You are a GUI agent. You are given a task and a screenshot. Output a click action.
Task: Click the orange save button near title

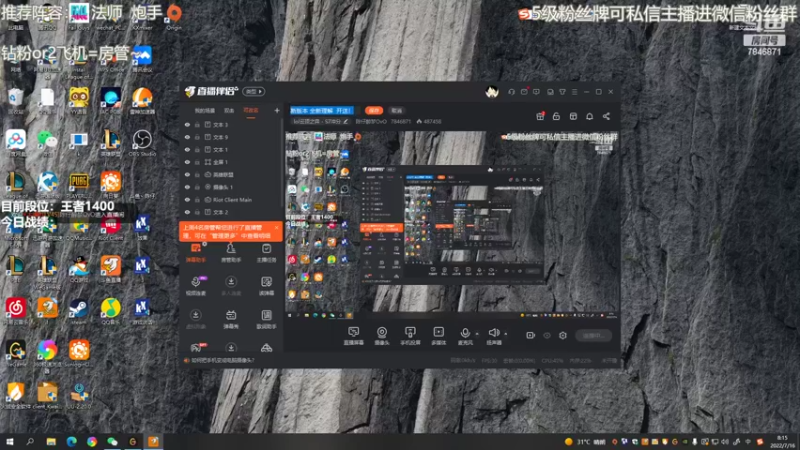[374, 110]
